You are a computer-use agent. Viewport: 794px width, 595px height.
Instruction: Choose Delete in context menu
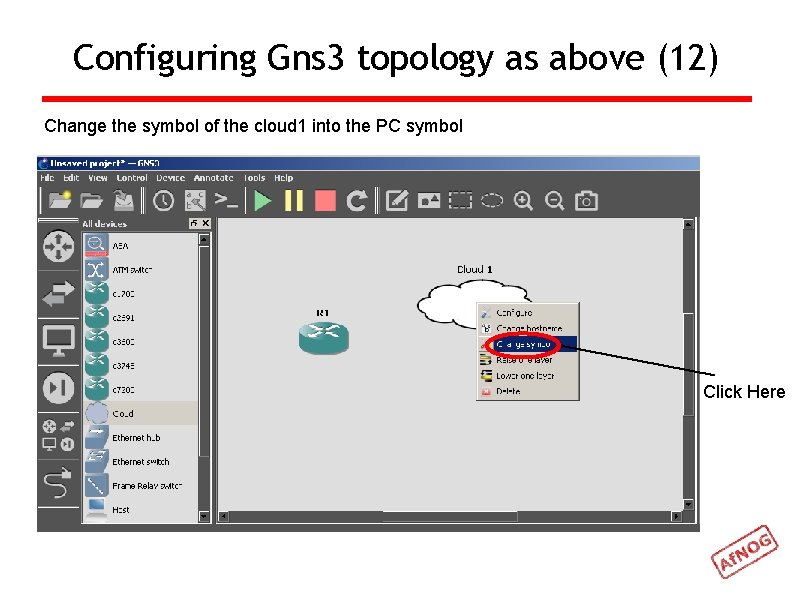coord(528,391)
